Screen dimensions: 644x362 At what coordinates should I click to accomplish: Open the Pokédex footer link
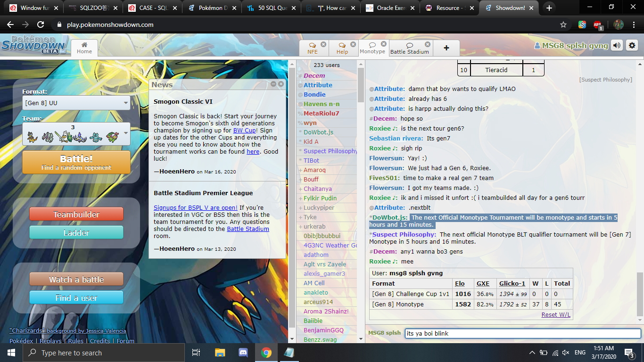(21, 341)
